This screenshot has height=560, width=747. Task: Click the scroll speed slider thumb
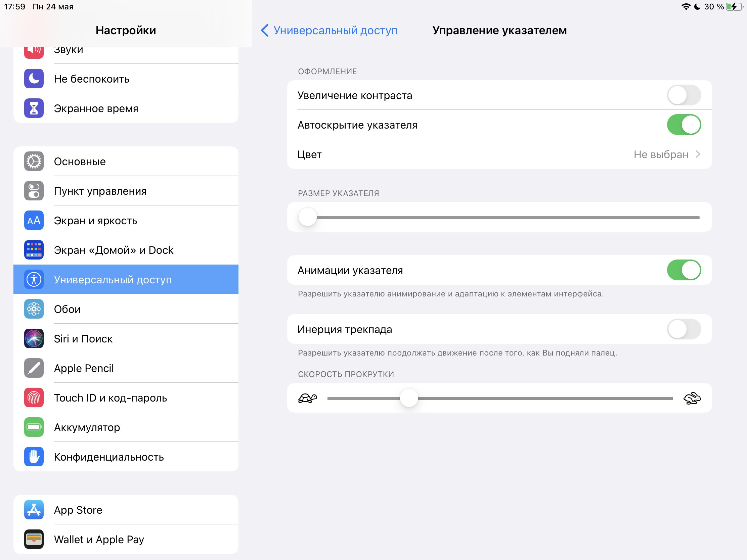click(409, 398)
